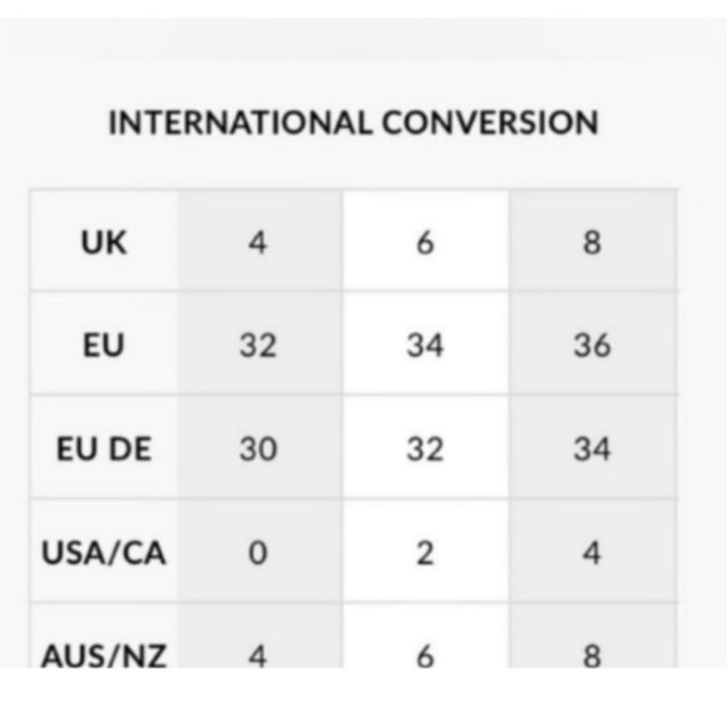
Task: Click the USA/CA row label
Action: click(104, 553)
